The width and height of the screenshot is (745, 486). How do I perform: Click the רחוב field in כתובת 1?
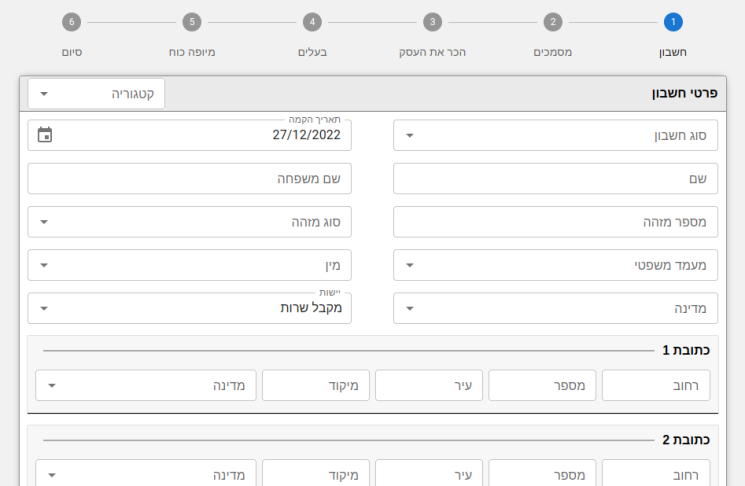(x=656, y=385)
